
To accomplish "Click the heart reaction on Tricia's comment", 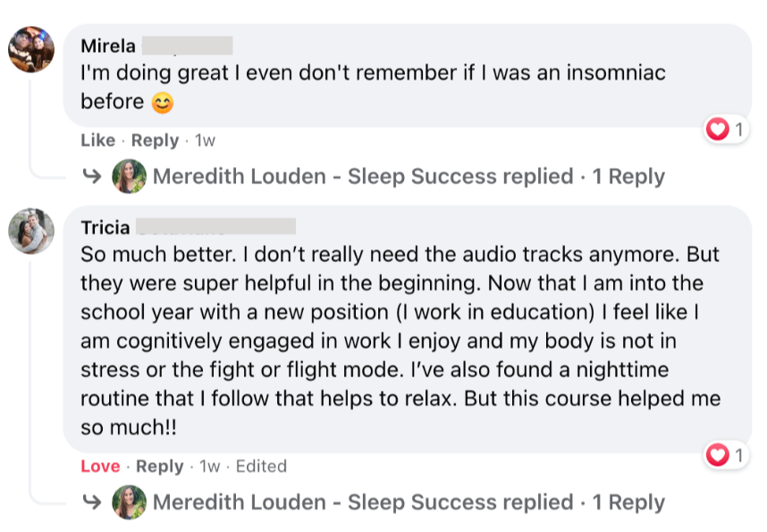I will [x=718, y=456].
